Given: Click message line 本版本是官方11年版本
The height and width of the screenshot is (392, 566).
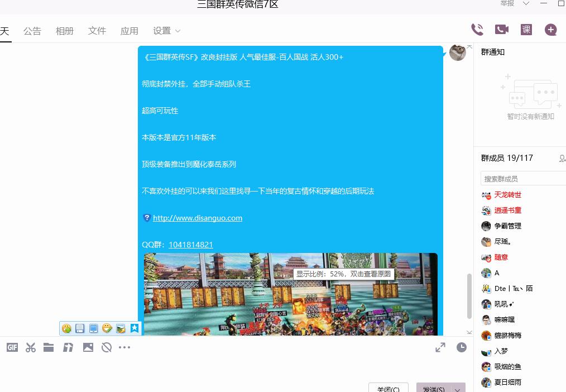Looking at the screenshot, I should point(179,137).
